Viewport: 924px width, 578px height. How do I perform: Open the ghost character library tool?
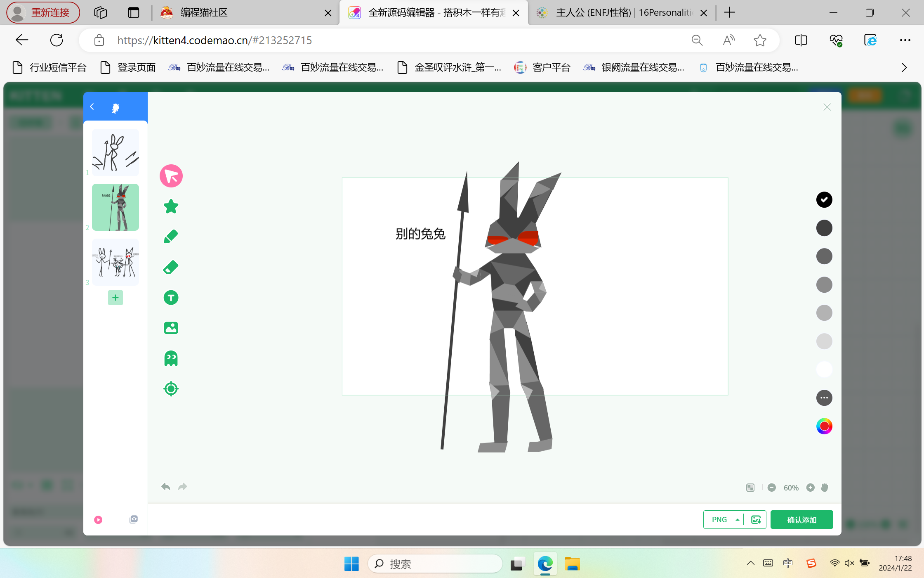coord(171,358)
